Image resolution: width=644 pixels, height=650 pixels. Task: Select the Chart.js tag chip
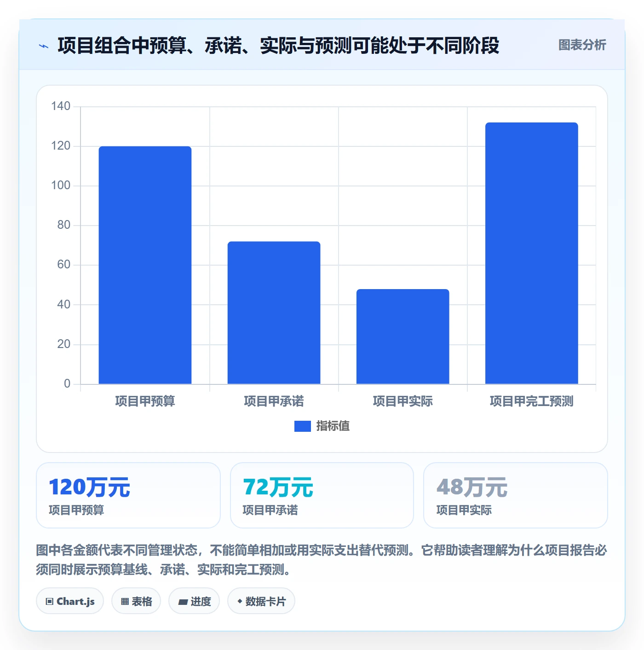(70, 601)
